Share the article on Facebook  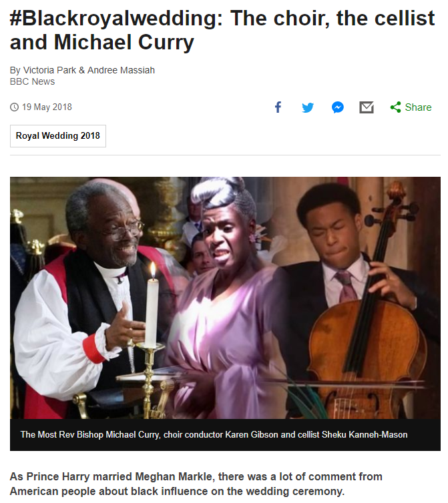[x=278, y=107]
